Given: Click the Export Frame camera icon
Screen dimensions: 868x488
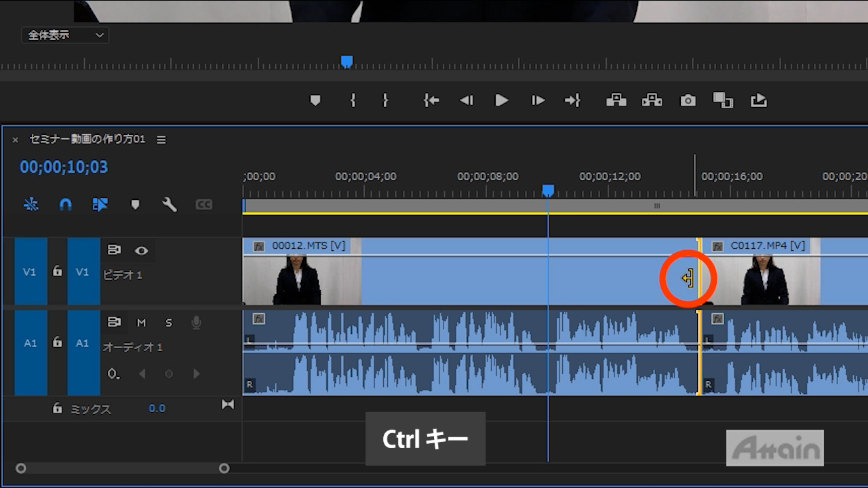Looking at the screenshot, I should point(688,100).
